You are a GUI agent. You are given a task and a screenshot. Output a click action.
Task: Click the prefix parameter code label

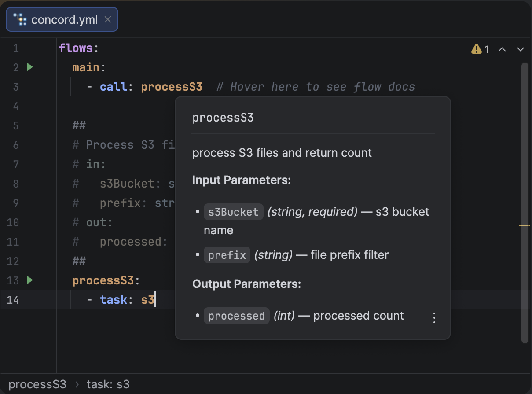pyautogui.click(x=227, y=255)
